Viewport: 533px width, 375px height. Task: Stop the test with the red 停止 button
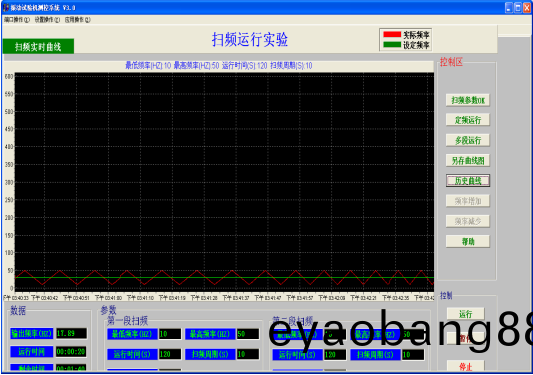tap(465, 367)
